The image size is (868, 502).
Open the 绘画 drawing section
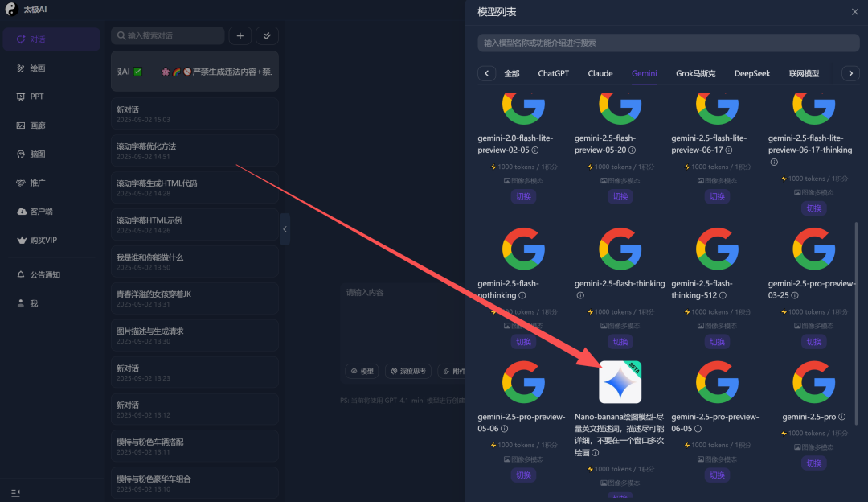point(51,68)
